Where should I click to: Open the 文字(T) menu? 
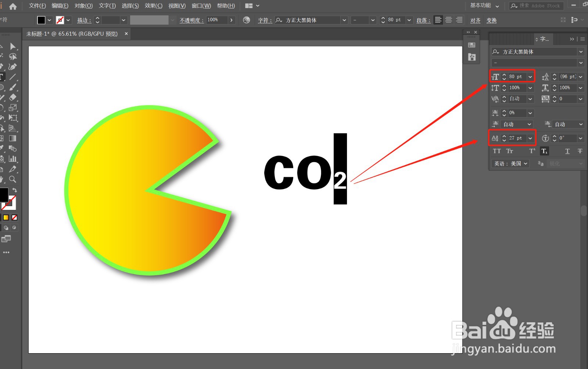pos(107,6)
